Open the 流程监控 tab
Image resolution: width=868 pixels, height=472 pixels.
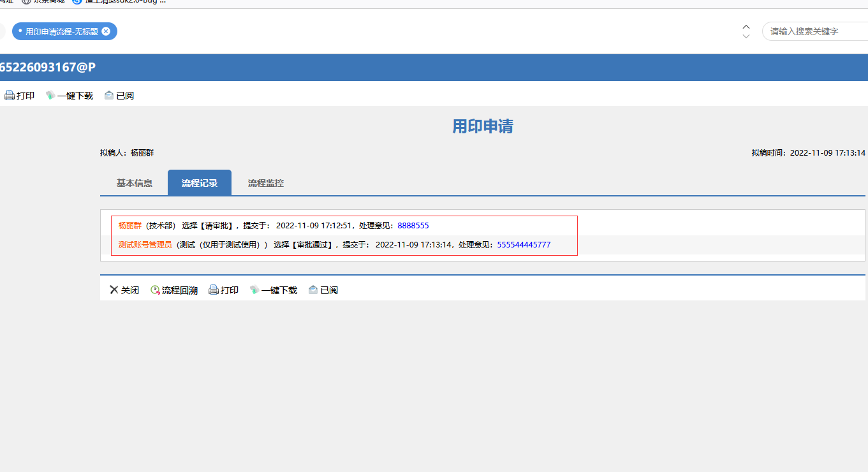(x=266, y=183)
